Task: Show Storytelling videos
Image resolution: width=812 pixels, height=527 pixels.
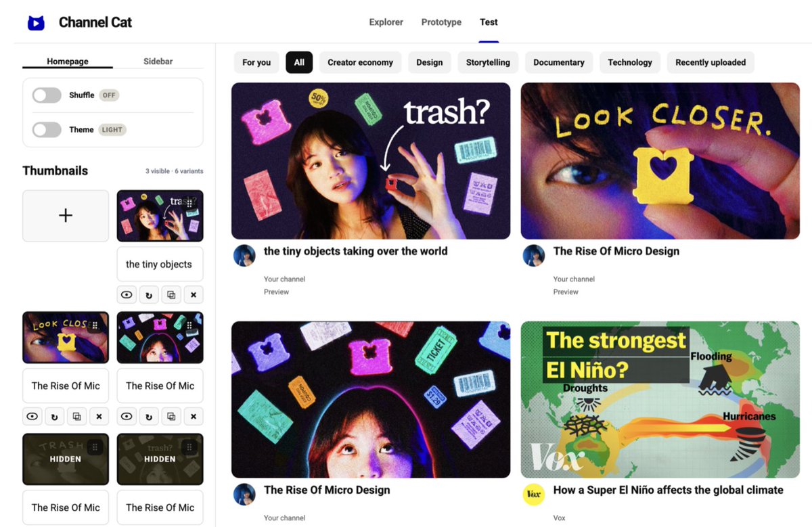Action: tap(488, 62)
